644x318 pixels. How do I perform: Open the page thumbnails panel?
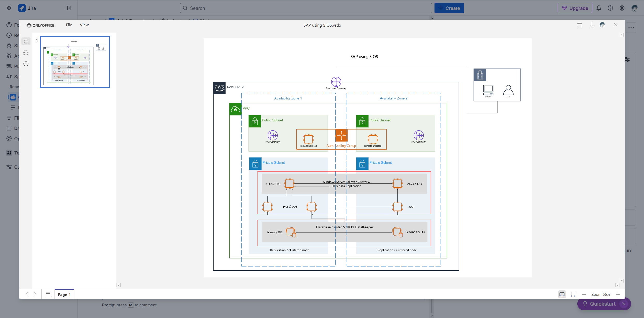(26, 41)
